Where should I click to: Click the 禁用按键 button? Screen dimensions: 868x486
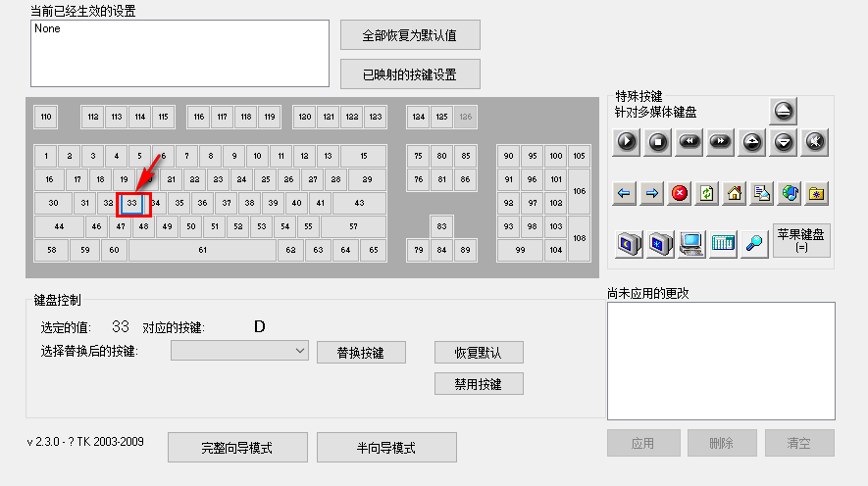(479, 384)
